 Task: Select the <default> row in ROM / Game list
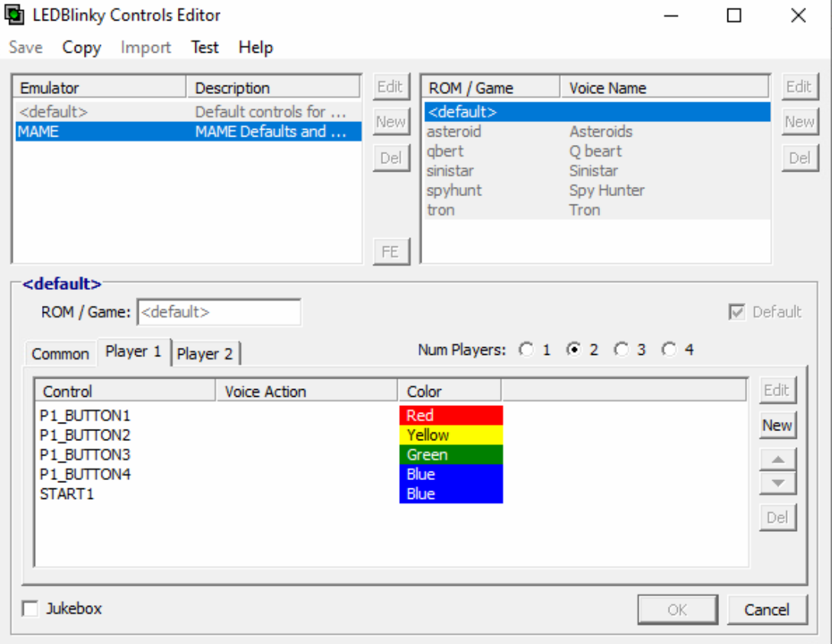[x=598, y=112]
